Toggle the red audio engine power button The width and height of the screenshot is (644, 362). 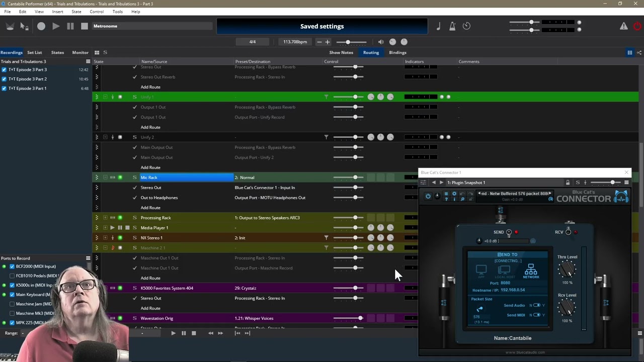[637, 26]
